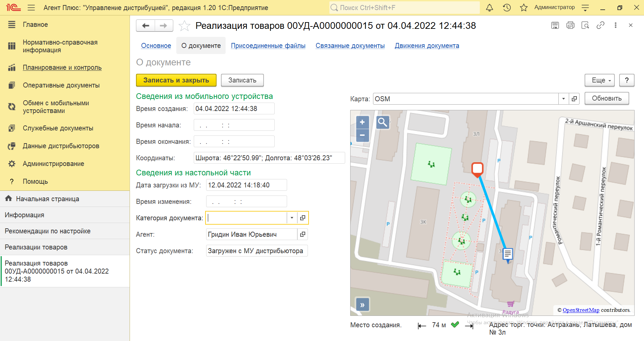Click the map zoom in plus button
The width and height of the screenshot is (644, 341).
pyautogui.click(x=362, y=122)
